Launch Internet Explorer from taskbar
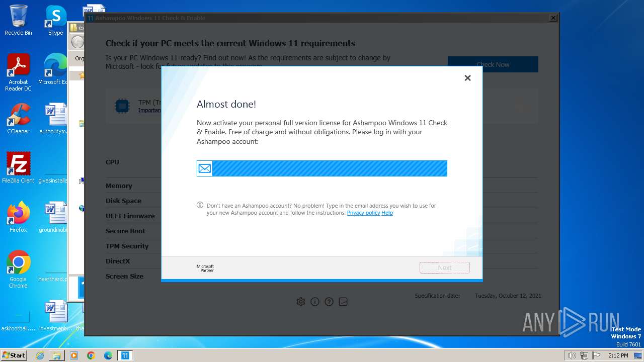Viewport: 644px width, 362px height. click(40, 355)
